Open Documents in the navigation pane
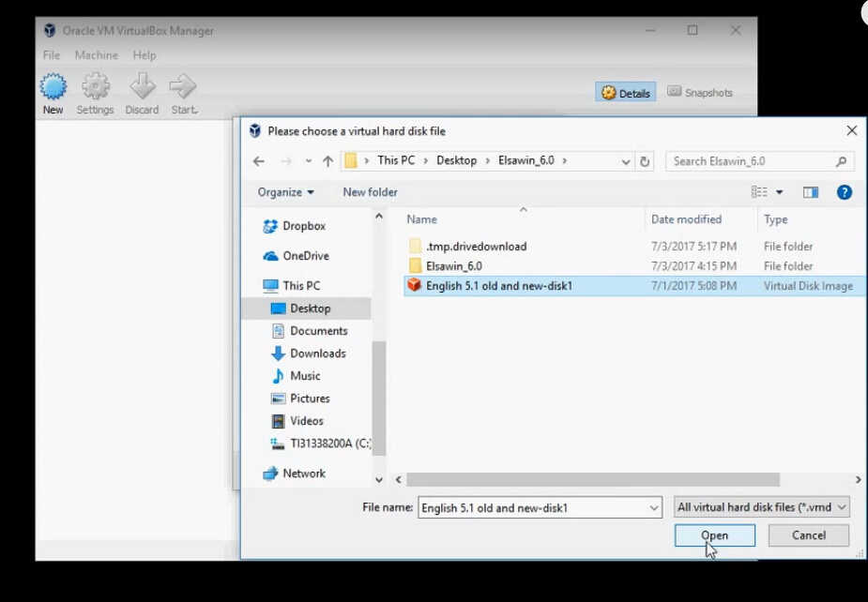This screenshot has height=602, width=868. pyautogui.click(x=309, y=331)
